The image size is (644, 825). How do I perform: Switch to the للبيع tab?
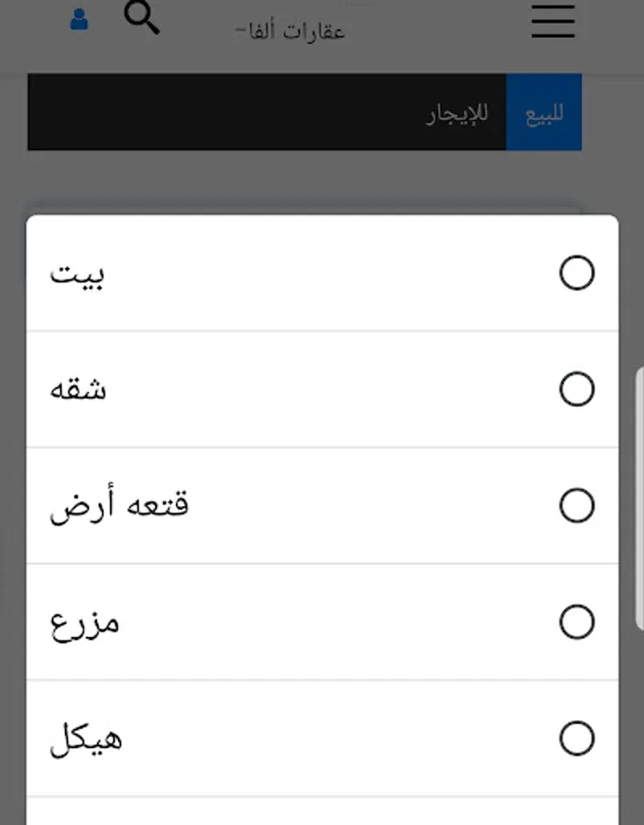[543, 112]
